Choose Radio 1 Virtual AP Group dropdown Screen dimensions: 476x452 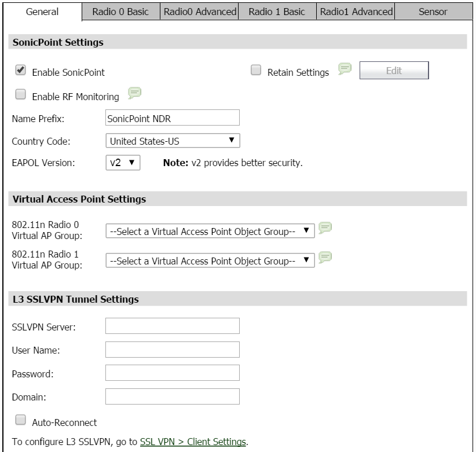pyautogui.click(x=210, y=260)
